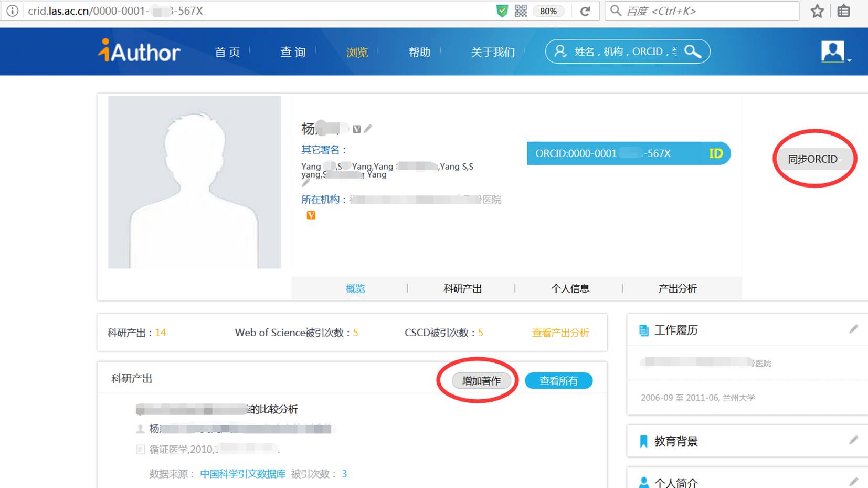Open the 查询 menu item
Screen dimensions: 868x488
coord(293,52)
